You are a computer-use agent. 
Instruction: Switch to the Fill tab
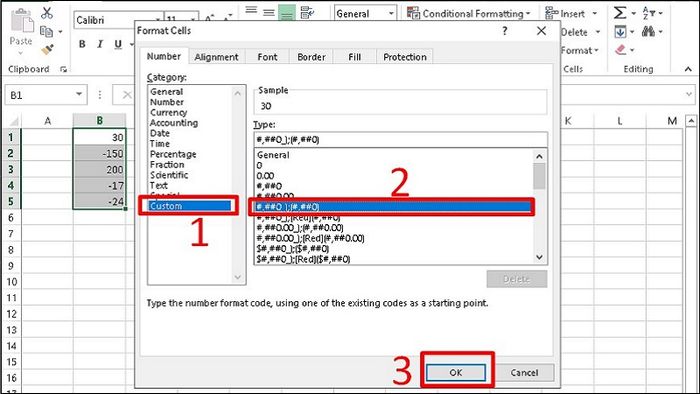[x=355, y=57]
